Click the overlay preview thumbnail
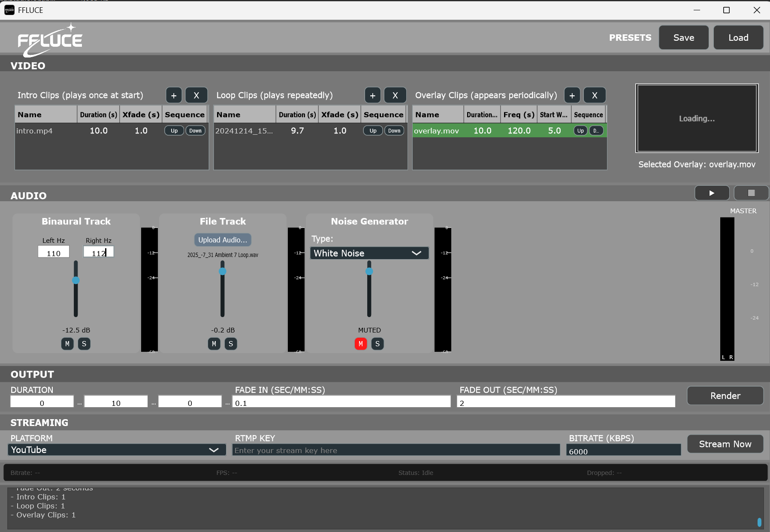Viewport: 770px width, 532px height. (697, 118)
